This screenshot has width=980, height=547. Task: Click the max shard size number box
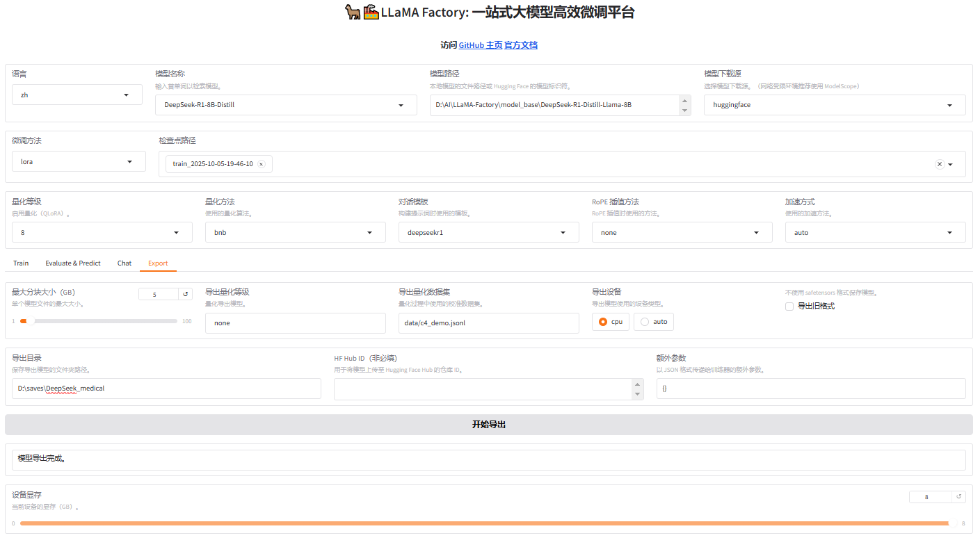coord(159,294)
